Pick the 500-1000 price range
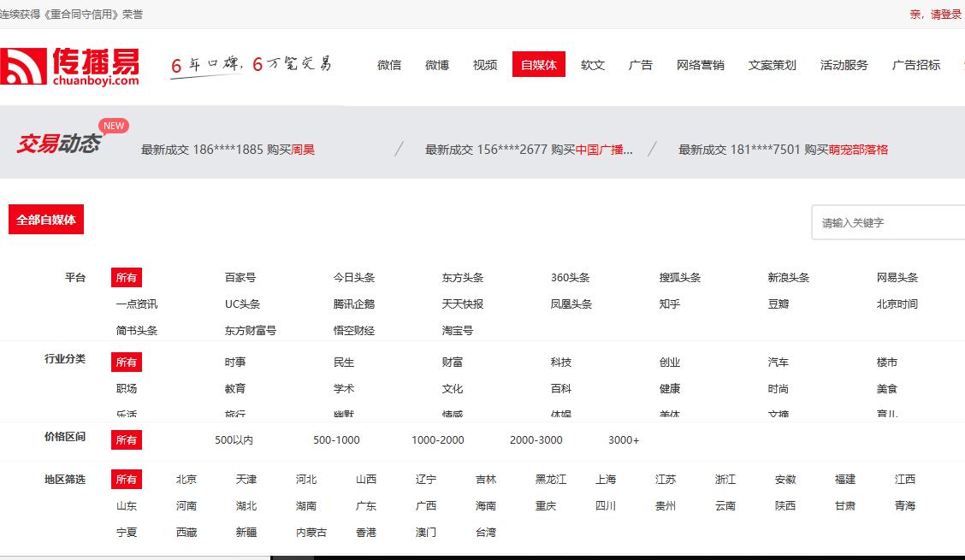965x560 pixels. [336, 440]
